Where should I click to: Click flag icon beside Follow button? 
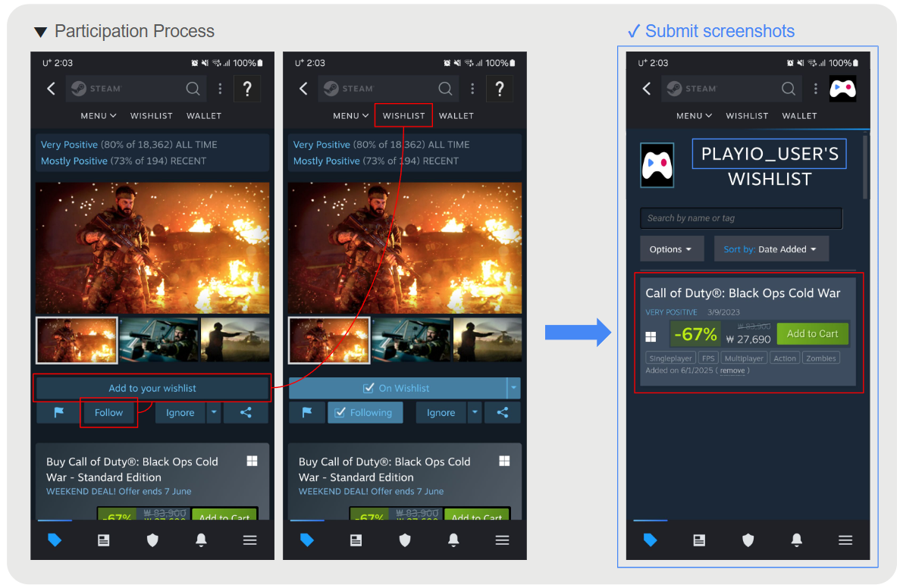pyautogui.click(x=58, y=412)
